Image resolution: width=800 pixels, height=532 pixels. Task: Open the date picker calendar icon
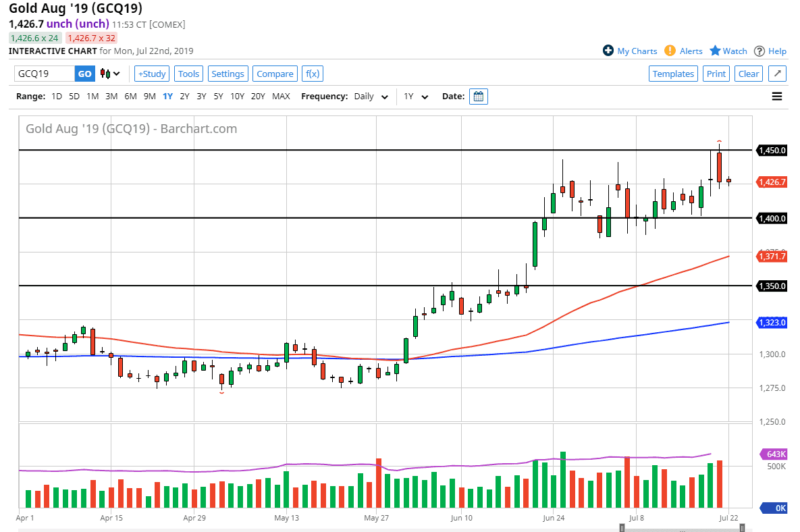coord(478,97)
